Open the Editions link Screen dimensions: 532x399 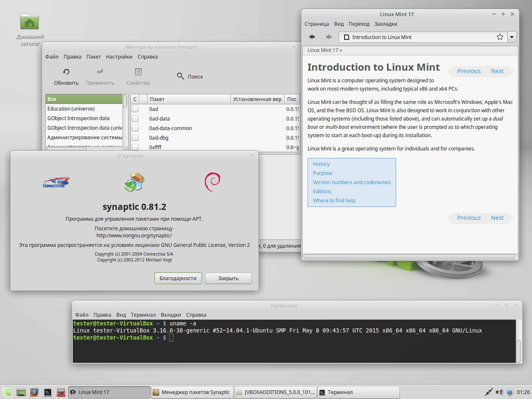click(322, 191)
